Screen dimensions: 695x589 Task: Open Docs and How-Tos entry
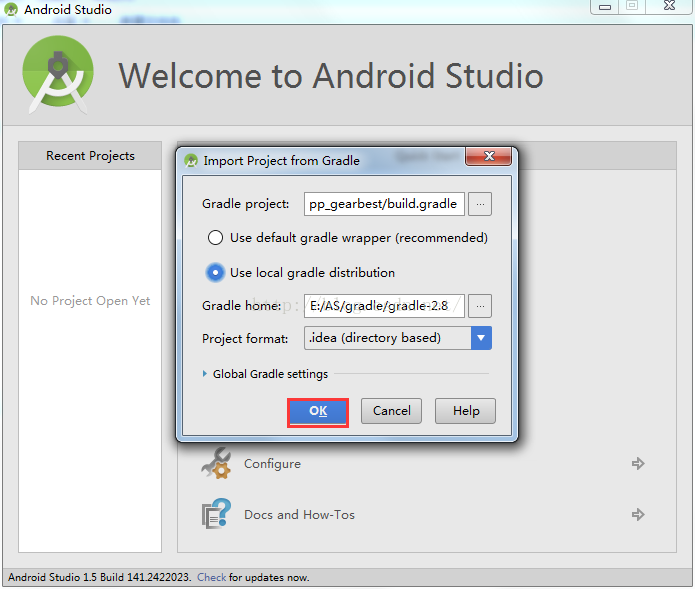299,515
